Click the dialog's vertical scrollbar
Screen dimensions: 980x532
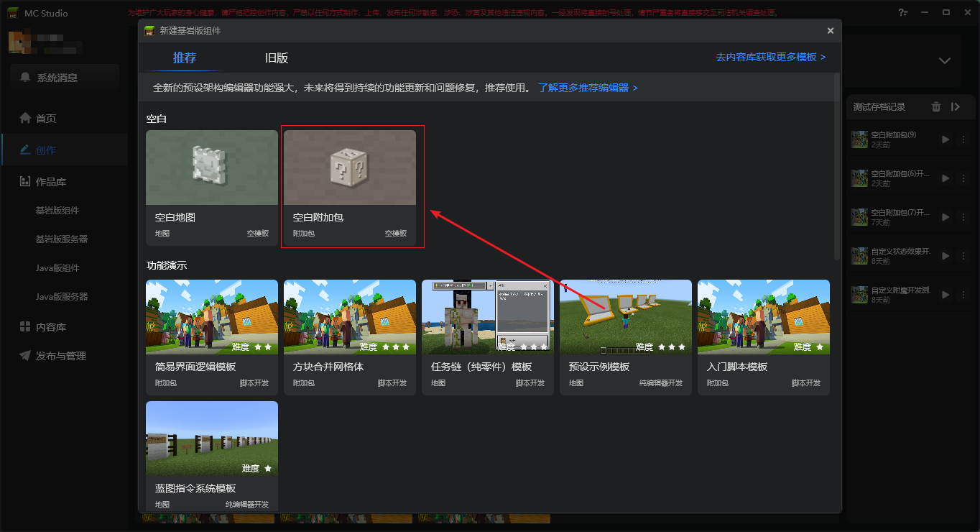(837, 167)
